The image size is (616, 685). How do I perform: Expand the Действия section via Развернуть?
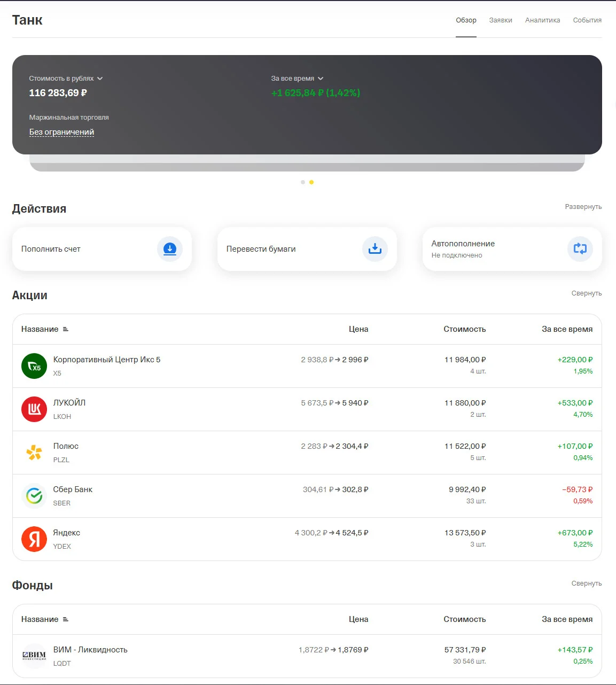click(583, 207)
